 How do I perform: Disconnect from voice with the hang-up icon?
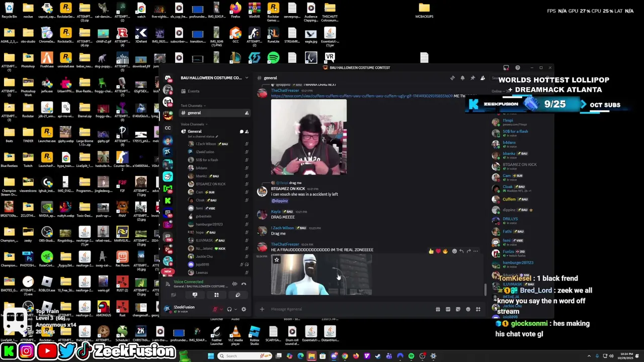pos(244,284)
